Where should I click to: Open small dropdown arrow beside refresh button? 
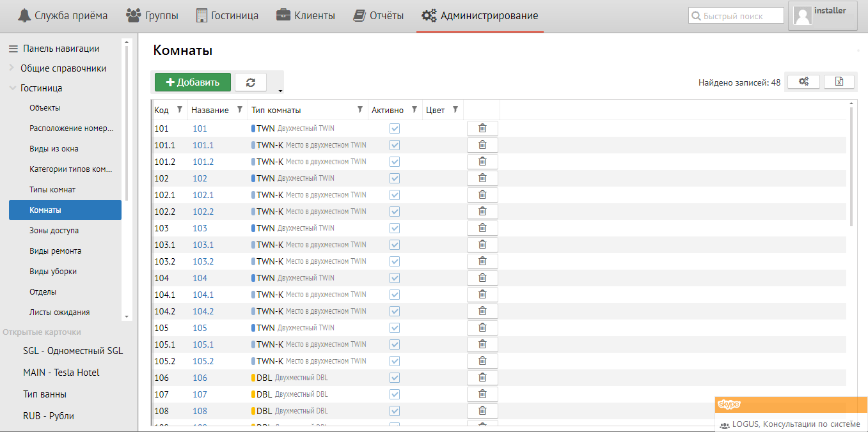(280, 91)
